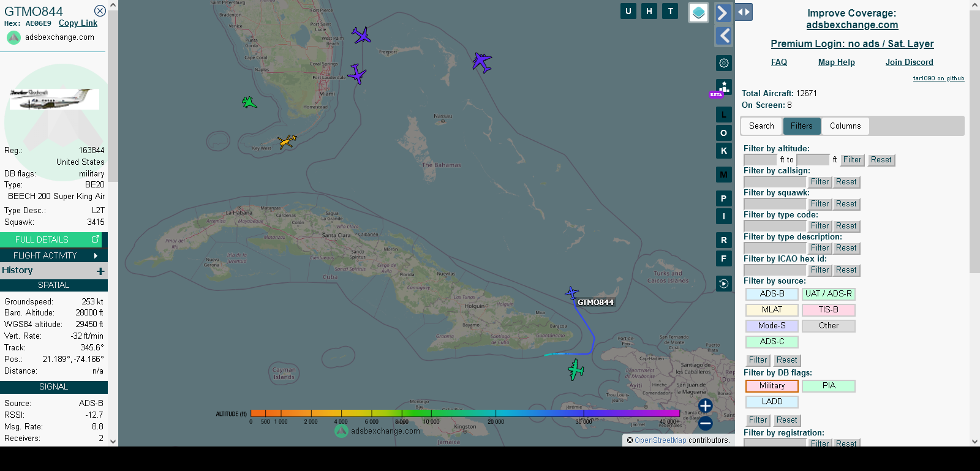Toggle the O map button
Screen dimensions: 980x471
coord(724,133)
